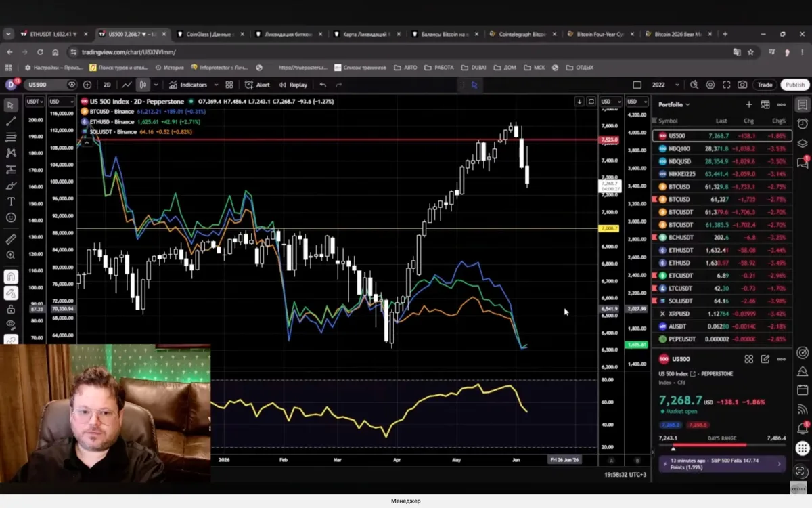Click the Alert button in top toolbar
812x508 pixels.
(257, 85)
